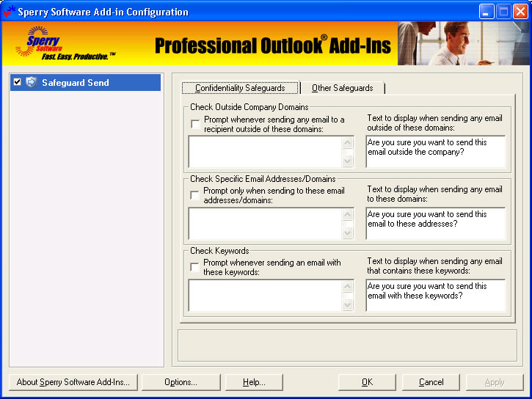Screen dimensions: 532x399
Task: Uncheck the Safeguard Send add-in checkbox
Action: click(x=18, y=82)
